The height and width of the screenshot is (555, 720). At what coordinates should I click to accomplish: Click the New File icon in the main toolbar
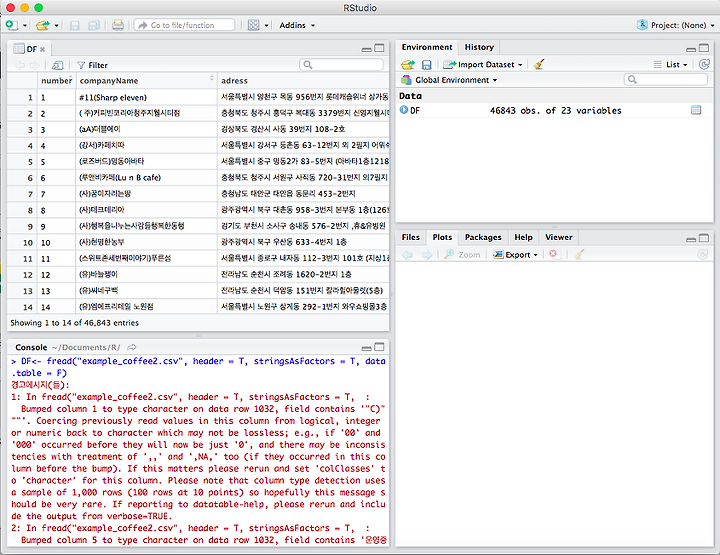12,25
